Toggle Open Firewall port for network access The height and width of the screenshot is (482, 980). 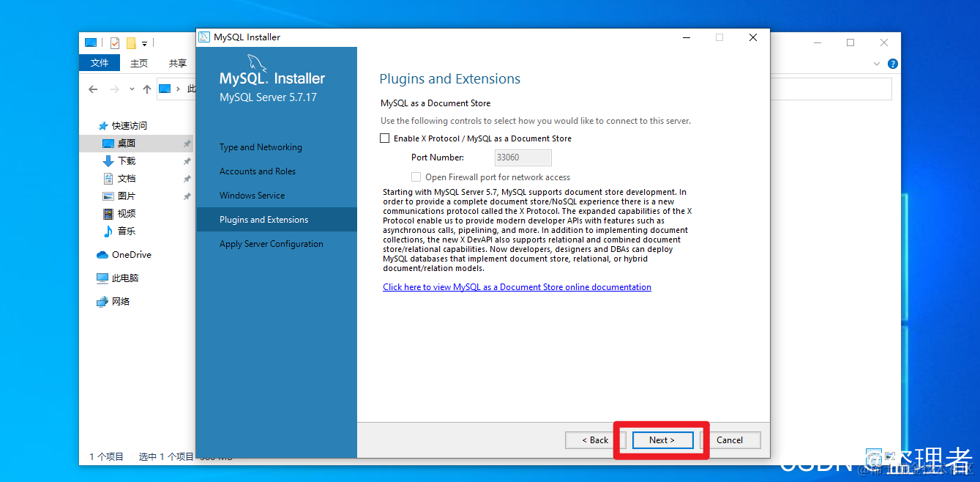416,177
